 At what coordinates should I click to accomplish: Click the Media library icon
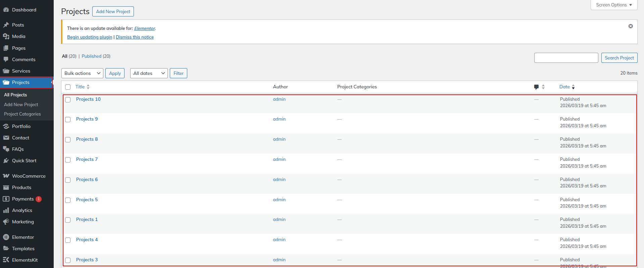[6, 36]
